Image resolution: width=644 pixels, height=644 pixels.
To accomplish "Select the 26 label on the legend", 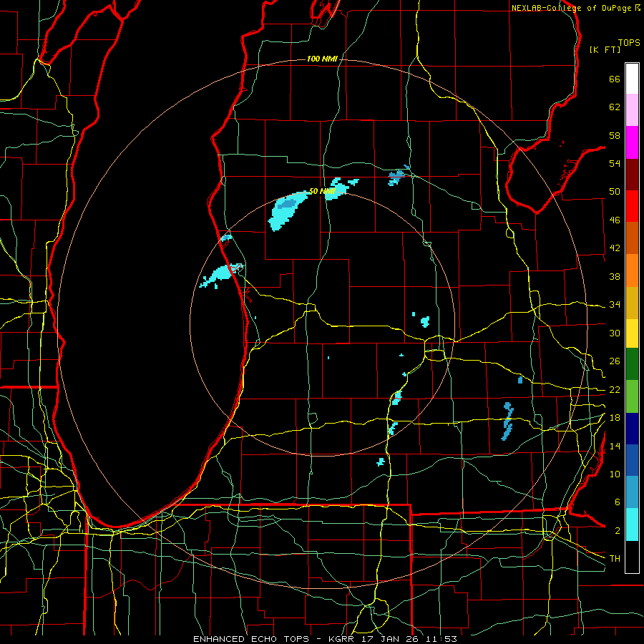I will [x=615, y=361].
